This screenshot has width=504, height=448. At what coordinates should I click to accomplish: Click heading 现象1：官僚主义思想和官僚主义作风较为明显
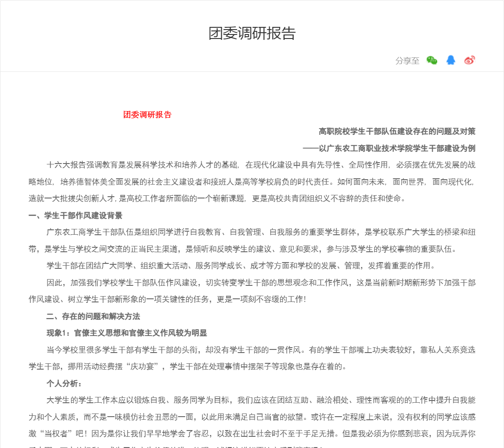tap(127, 333)
